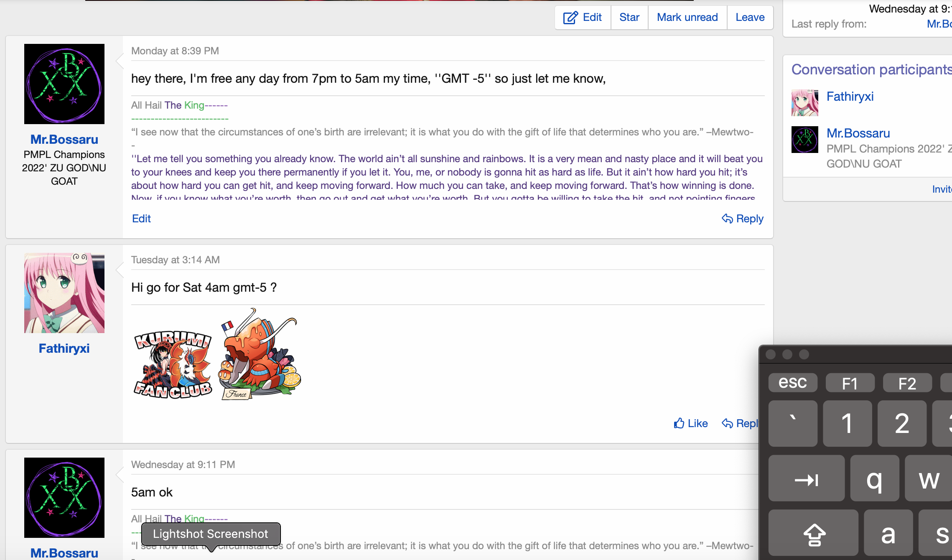This screenshot has width=952, height=560.
Task: Click Mr.Bossaru small avatar in participants panel
Action: coord(804,140)
